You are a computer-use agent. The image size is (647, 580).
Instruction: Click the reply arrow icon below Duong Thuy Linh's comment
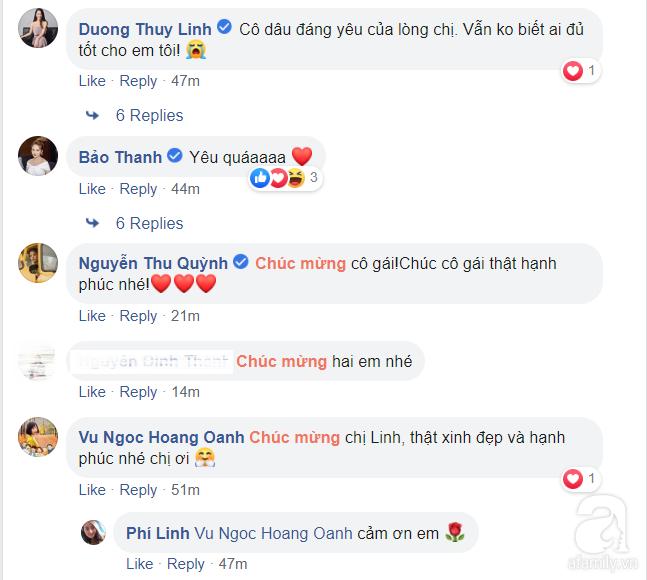pyautogui.click(x=92, y=116)
